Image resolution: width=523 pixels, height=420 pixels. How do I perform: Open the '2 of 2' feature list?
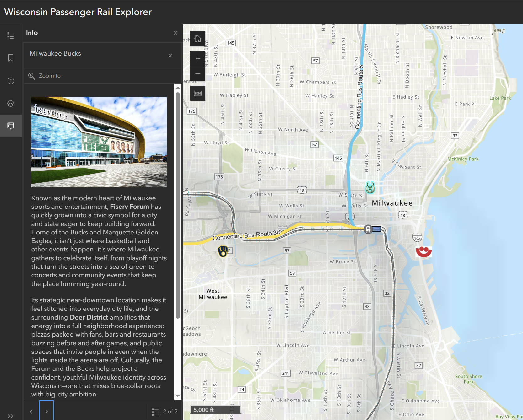coord(164,412)
